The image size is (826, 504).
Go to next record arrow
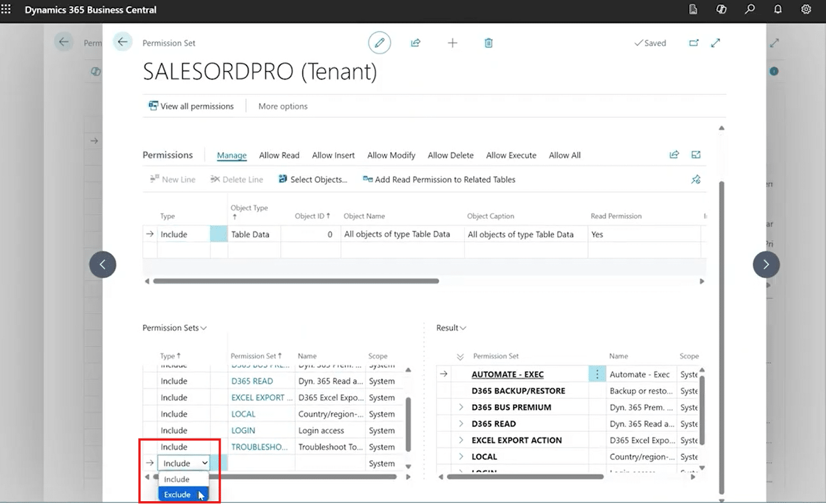click(x=766, y=265)
